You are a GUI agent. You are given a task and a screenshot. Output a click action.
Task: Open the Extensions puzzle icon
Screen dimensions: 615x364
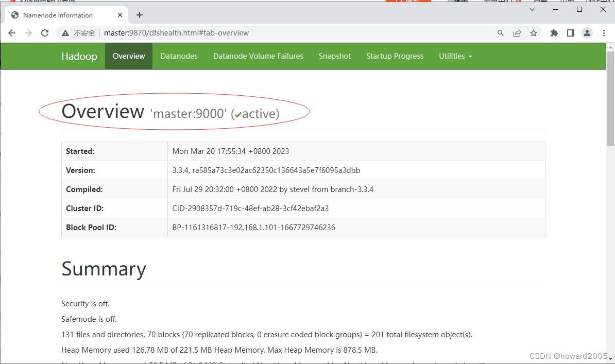click(554, 33)
